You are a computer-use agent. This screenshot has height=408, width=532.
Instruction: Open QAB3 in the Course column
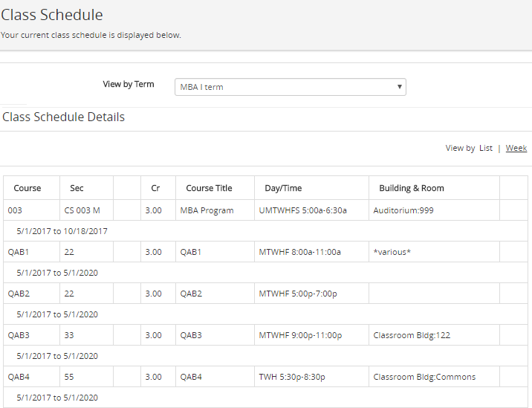click(19, 335)
